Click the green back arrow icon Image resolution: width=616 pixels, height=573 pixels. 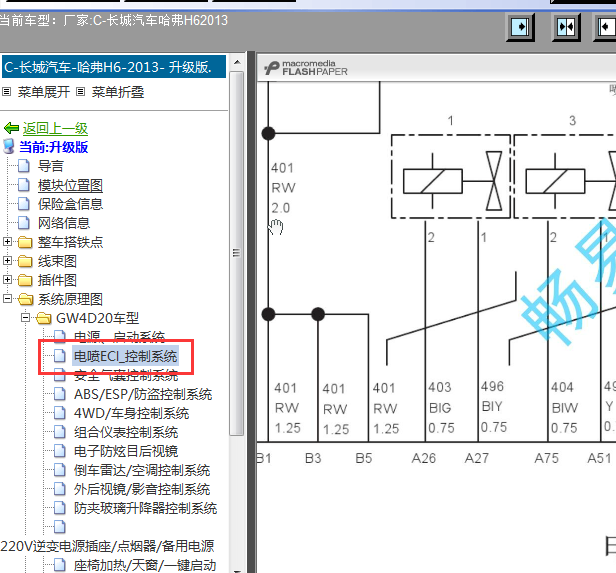[x=11, y=128]
